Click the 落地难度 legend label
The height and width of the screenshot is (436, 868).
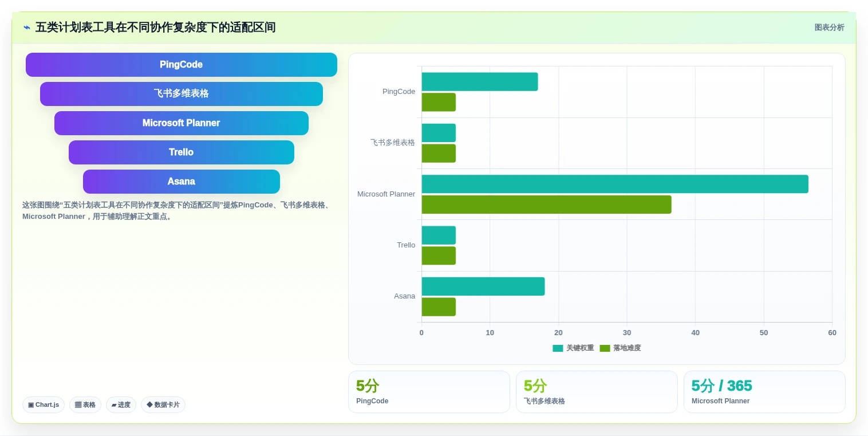(x=627, y=348)
